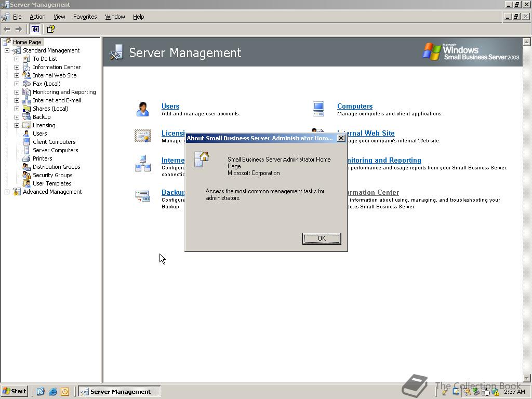532x399 pixels.
Task: Expand the Information Center node
Action: pyautogui.click(x=17, y=67)
